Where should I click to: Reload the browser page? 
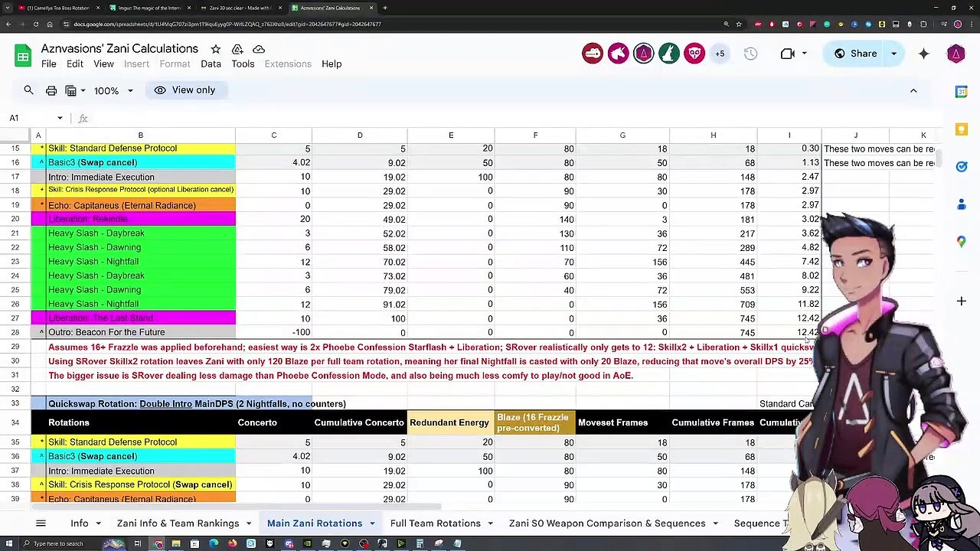coord(35,24)
